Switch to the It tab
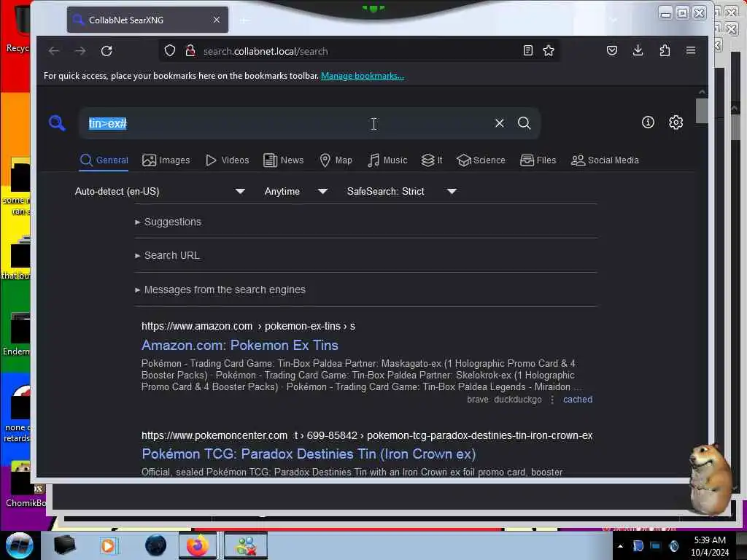This screenshot has height=560, width=747. pos(432,160)
